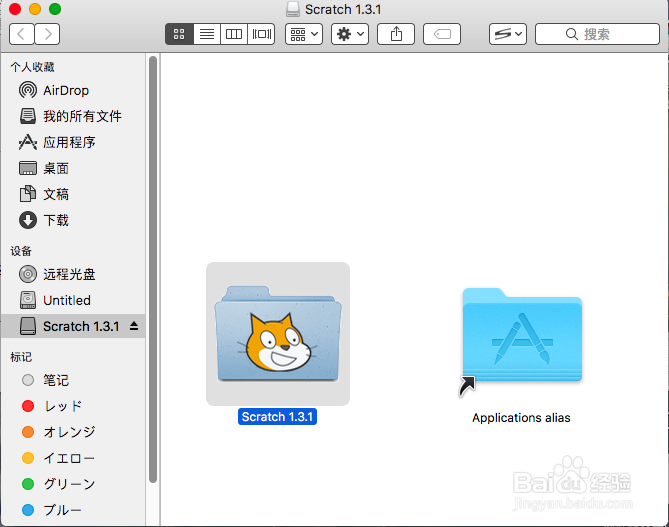Screen dimensions: 669x527
Task: Go forward in Finder navigation
Action: tap(47, 34)
